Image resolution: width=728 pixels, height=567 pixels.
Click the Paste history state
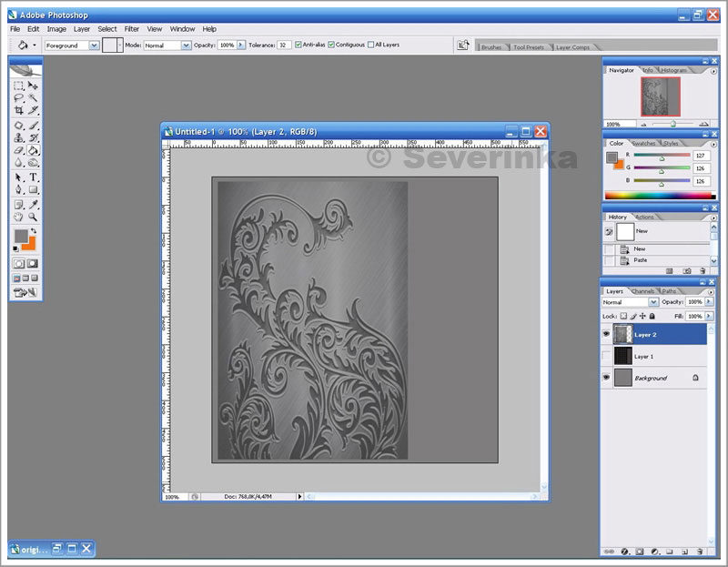641,260
